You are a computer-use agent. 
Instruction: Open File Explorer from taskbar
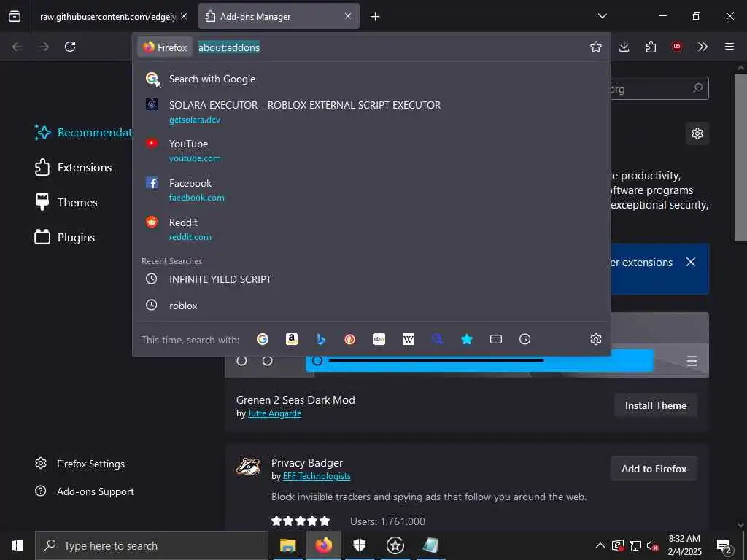pos(287,545)
